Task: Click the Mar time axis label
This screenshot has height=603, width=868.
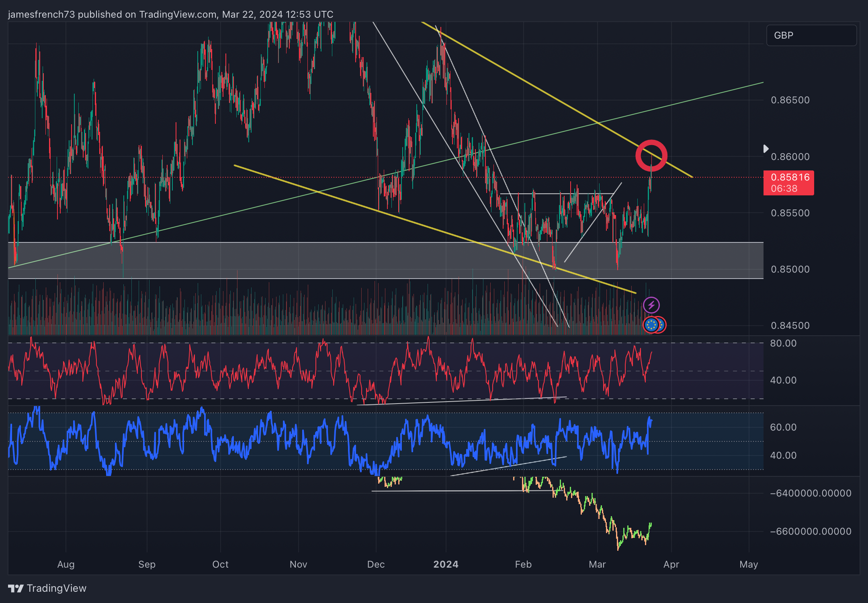Action: pyautogui.click(x=597, y=564)
